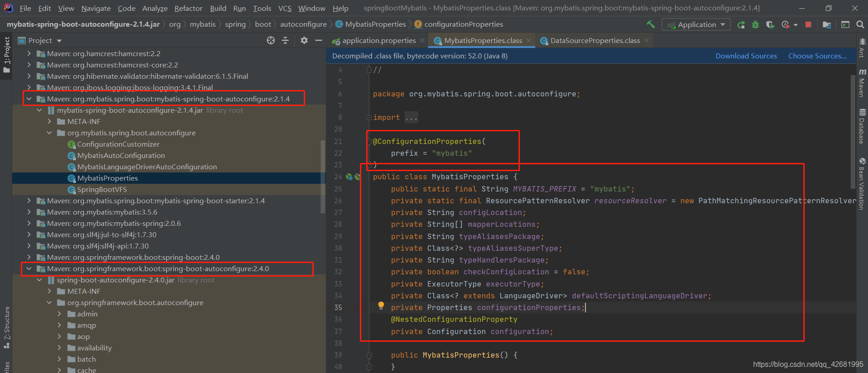Click configurationProperties breadcrumb
Image resolution: width=868 pixels, height=373 pixels.
pyautogui.click(x=459, y=24)
